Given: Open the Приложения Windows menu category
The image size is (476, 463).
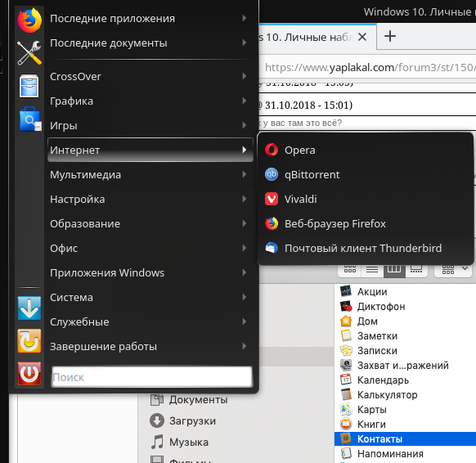Looking at the screenshot, I should 150,272.
